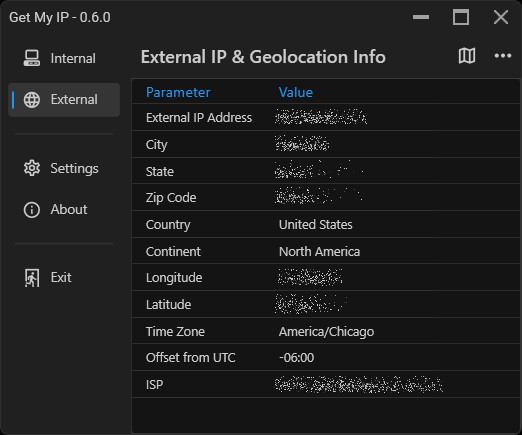522x435 pixels.
Task: Click the Settings gear icon
Action: coord(32,168)
